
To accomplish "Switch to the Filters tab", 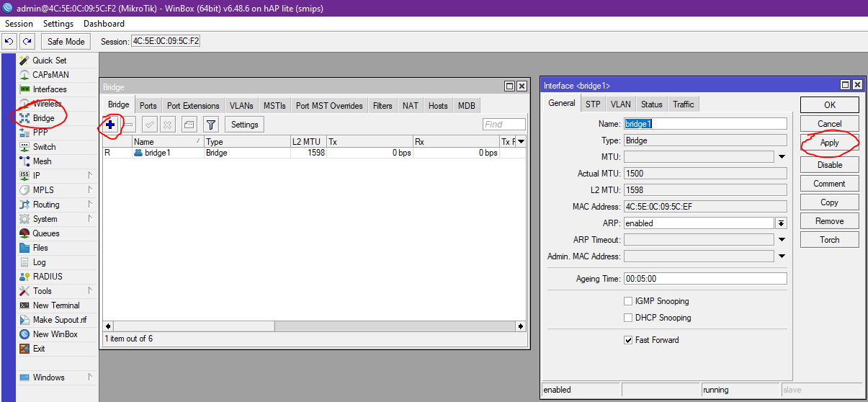I will 382,106.
